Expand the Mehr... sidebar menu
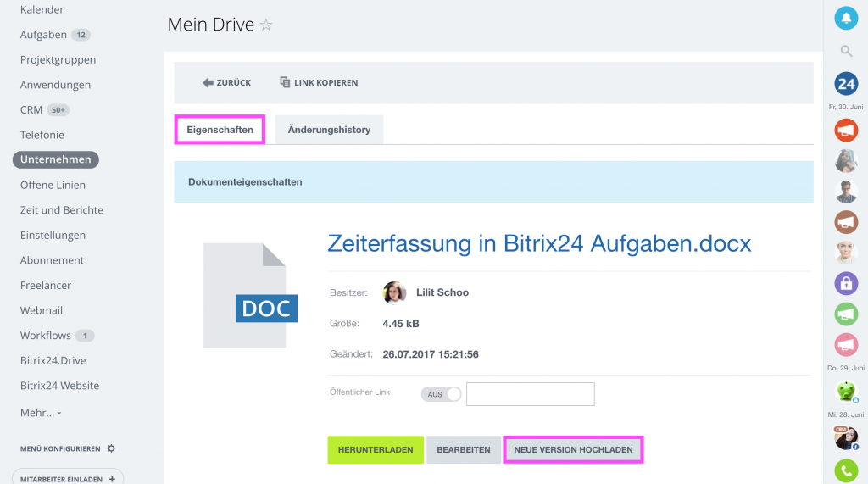Image resolution: width=868 pixels, height=484 pixels. coord(41,413)
